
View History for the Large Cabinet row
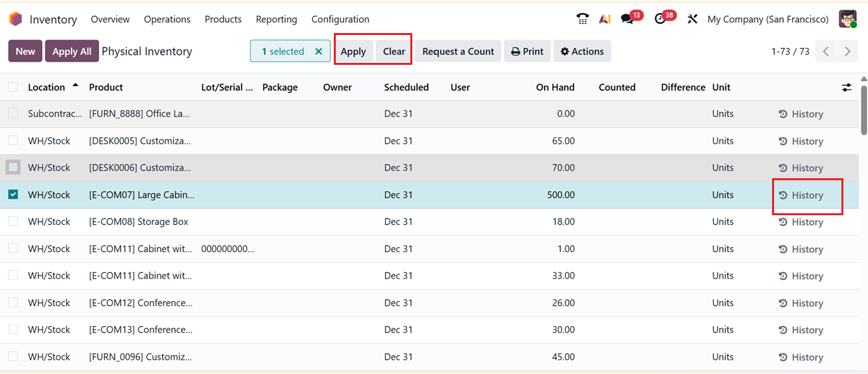(x=806, y=194)
